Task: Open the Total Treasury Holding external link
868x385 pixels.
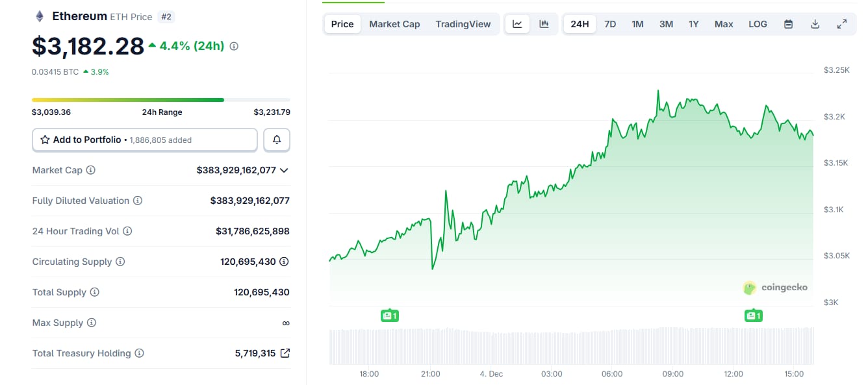Action: pyautogui.click(x=284, y=353)
